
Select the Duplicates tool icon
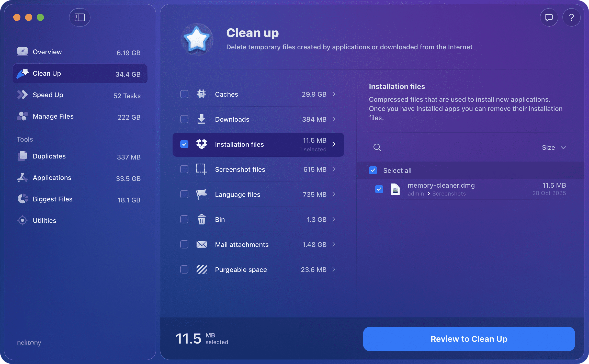click(x=22, y=156)
